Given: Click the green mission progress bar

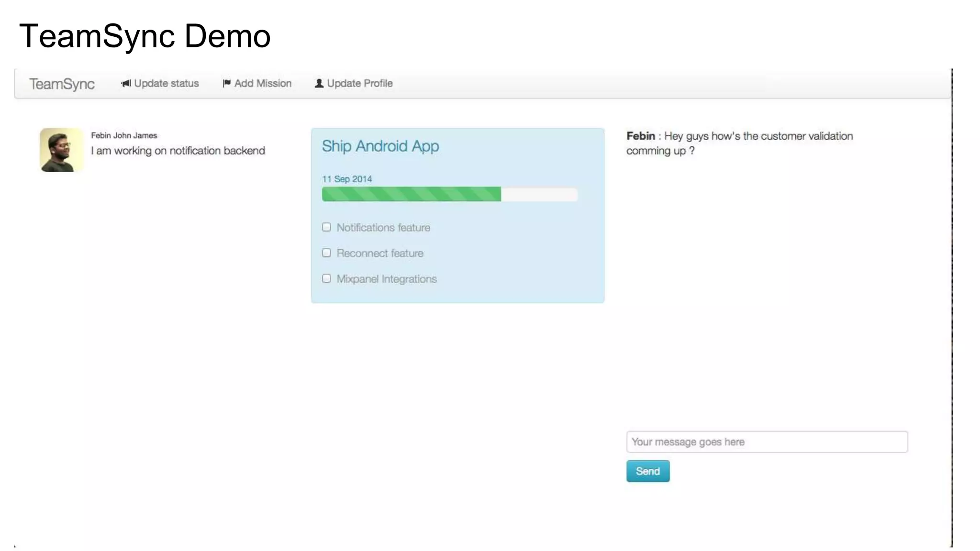Looking at the screenshot, I should 412,194.
